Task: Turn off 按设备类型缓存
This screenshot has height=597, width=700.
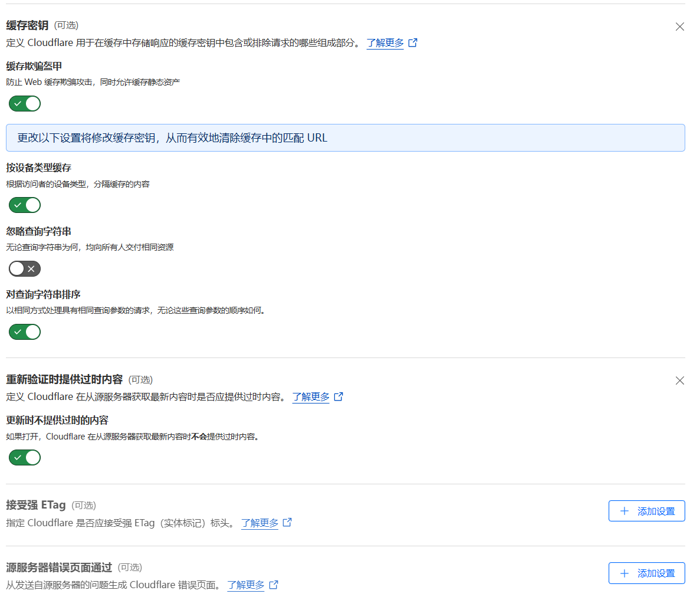Action: click(x=24, y=205)
